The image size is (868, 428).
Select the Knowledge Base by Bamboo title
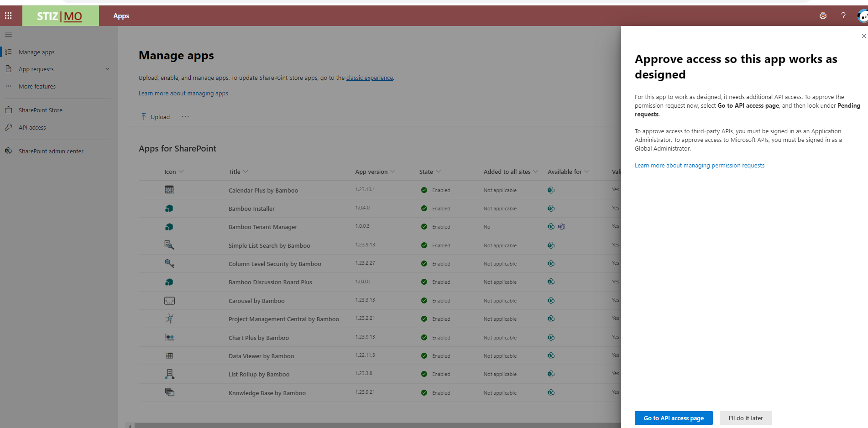click(x=267, y=393)
